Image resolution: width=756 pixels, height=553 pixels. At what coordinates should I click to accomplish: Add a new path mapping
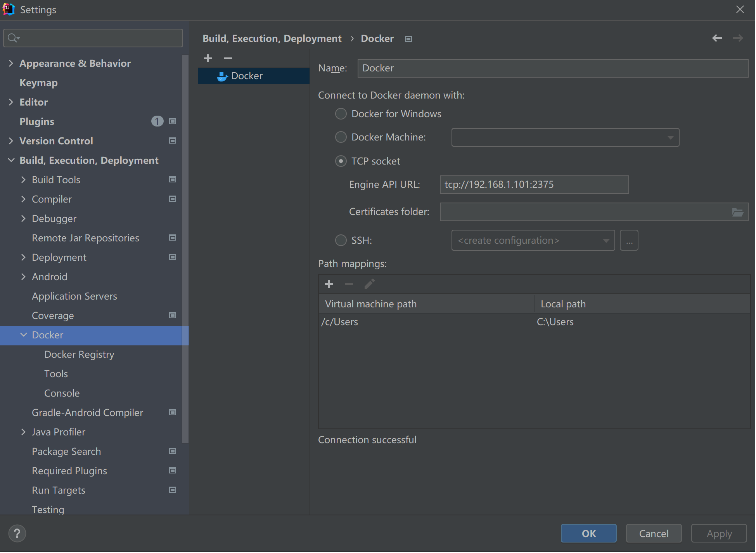click(329, 284)
